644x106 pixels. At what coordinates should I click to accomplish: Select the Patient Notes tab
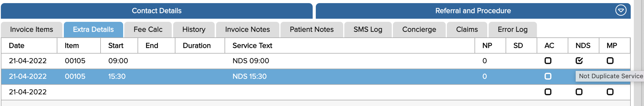312,29
